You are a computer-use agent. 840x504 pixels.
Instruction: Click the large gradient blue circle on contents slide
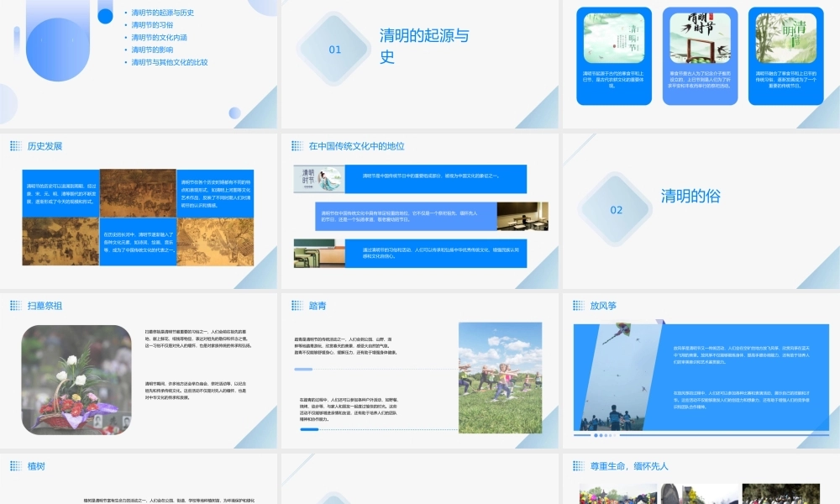(x=58, y=50)
